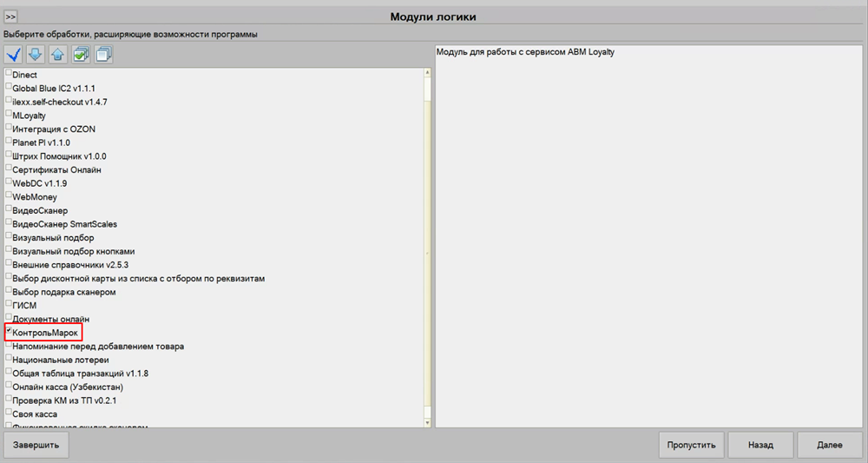This screenshot has height=463, width=868.
Task: Click the Пропустить button
Action: click(691, 445)
